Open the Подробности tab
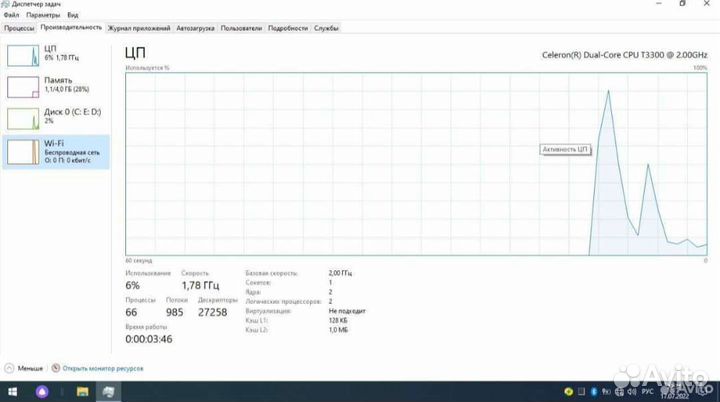Image resolution: width=720 pixels, height=402 pixels. [288, 28]
